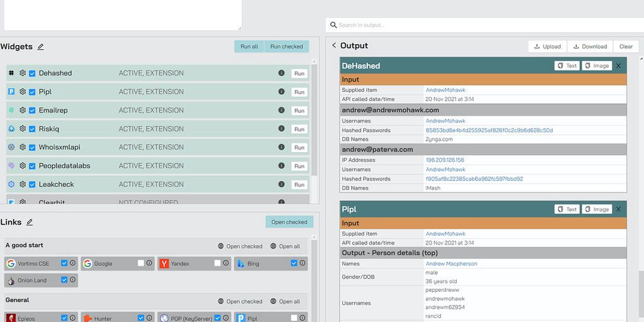This screenshot has width=644, height=322.
Task: Collapse the Output panel with the chevron
Action: 333,46
